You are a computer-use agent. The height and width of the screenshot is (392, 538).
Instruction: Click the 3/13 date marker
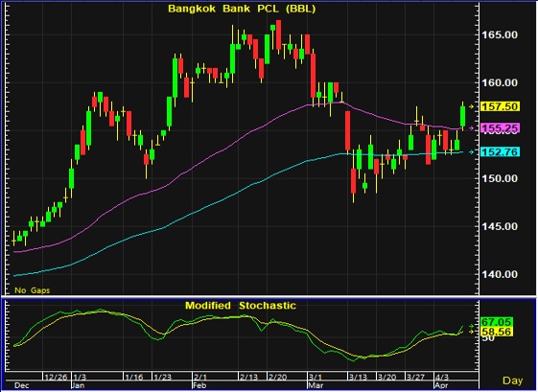[x=358, y=377]
